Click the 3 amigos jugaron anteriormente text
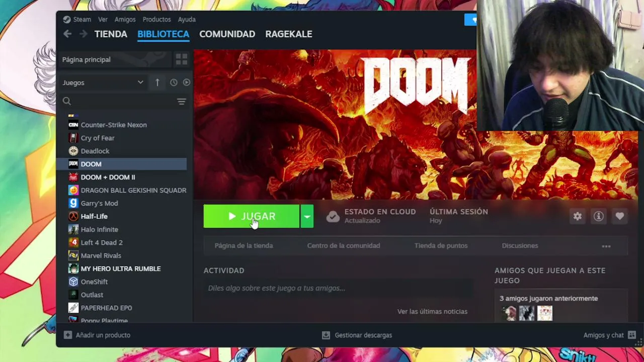Screen dimensions: 644x362 [x=549, y=299]
